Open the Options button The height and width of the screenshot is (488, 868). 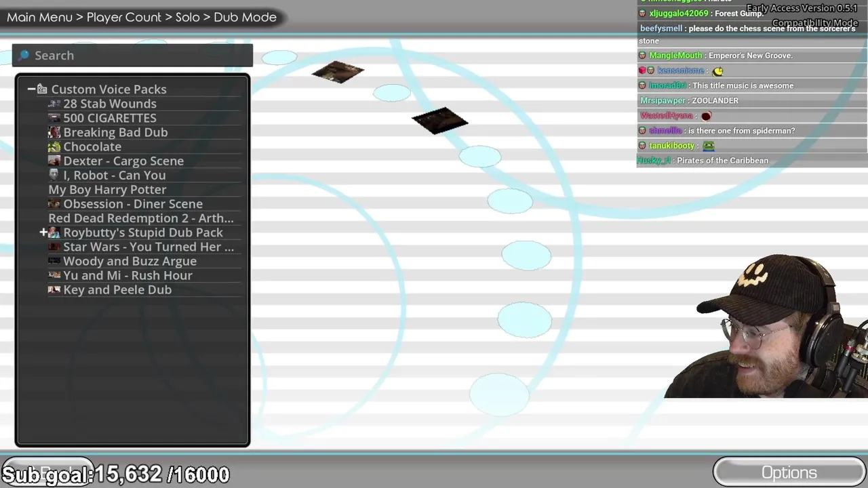pos(789,472)
